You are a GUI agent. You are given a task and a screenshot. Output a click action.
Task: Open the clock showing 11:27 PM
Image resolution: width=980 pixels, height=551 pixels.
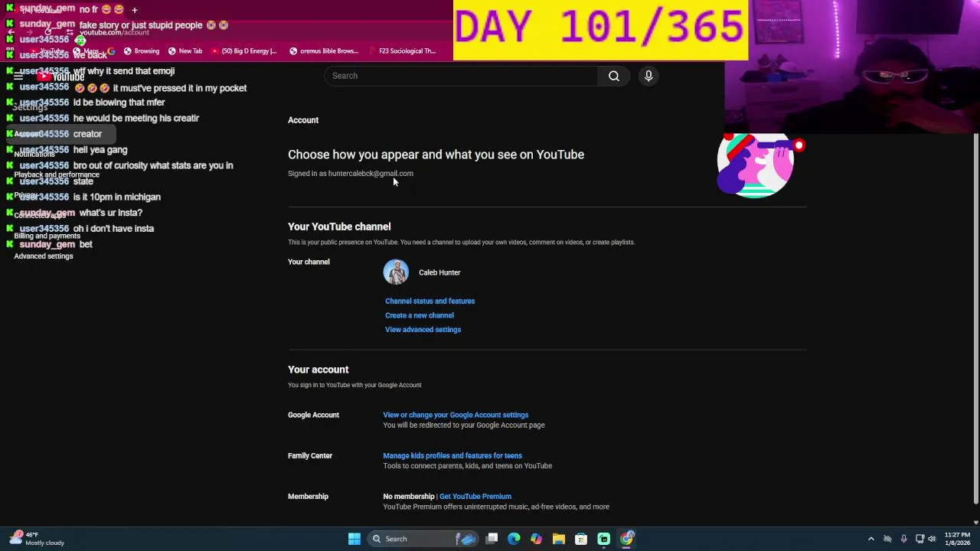957,539
